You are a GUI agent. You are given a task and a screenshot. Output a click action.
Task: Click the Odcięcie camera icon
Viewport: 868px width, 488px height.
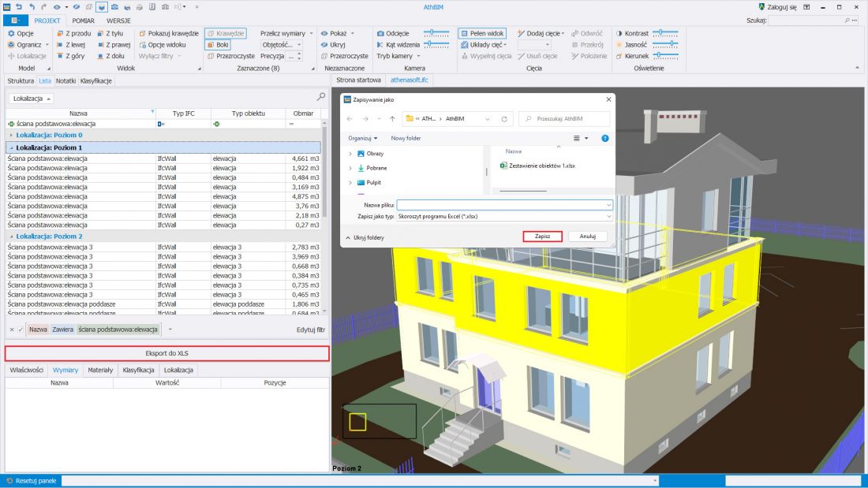point(380,33)
